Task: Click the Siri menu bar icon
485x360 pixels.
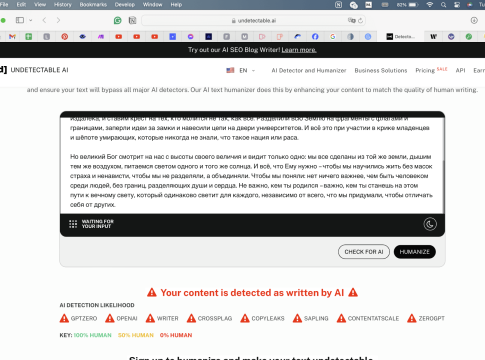Action: [470, 5]
